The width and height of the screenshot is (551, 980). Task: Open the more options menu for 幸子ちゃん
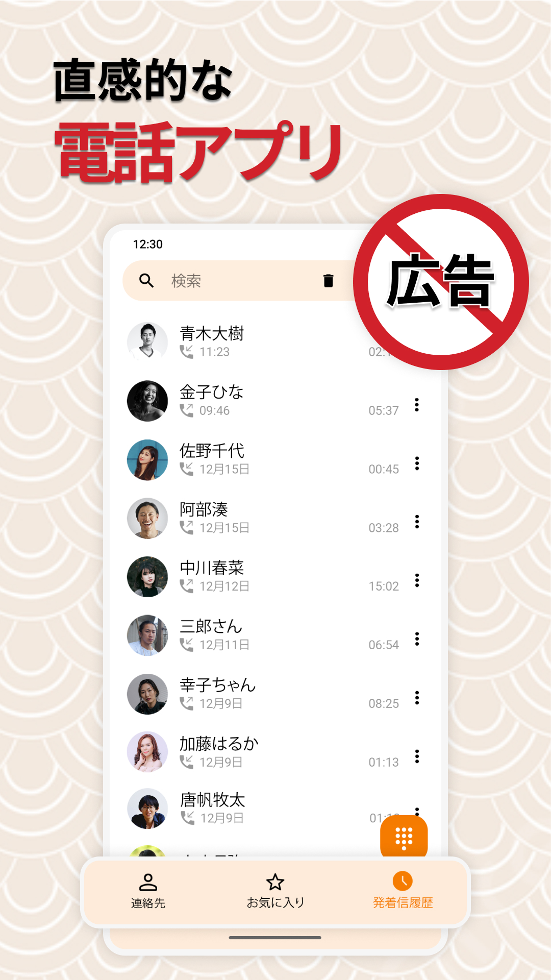point(417,698)
